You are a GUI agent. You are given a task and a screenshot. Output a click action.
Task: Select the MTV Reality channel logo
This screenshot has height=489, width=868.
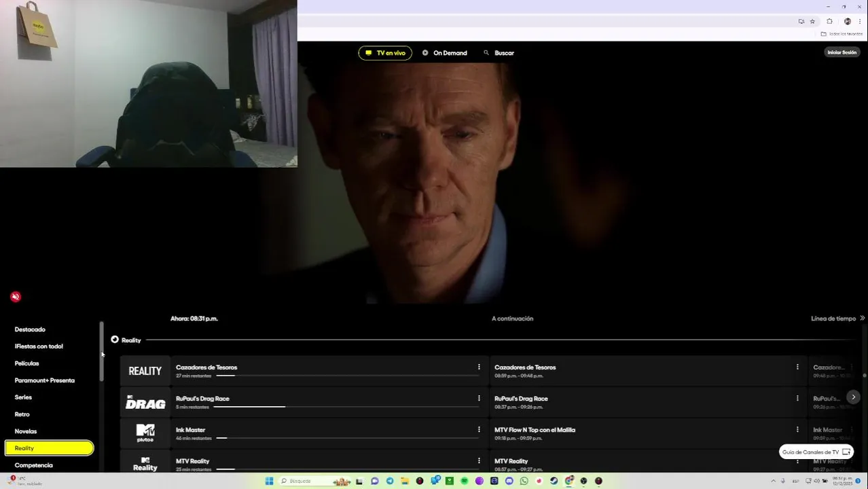pyautogui.click(x=145, y=463)
